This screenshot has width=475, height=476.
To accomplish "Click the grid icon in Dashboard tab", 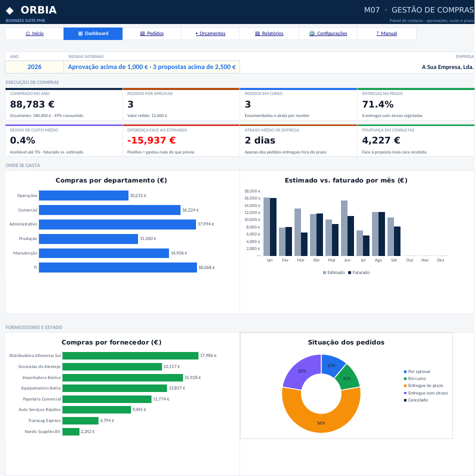I will (x=80, y=33).
